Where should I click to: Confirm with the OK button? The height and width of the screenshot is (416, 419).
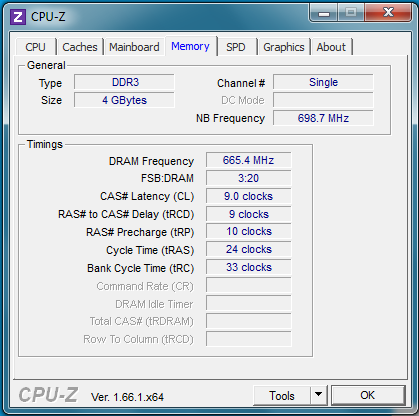point(368,395)
